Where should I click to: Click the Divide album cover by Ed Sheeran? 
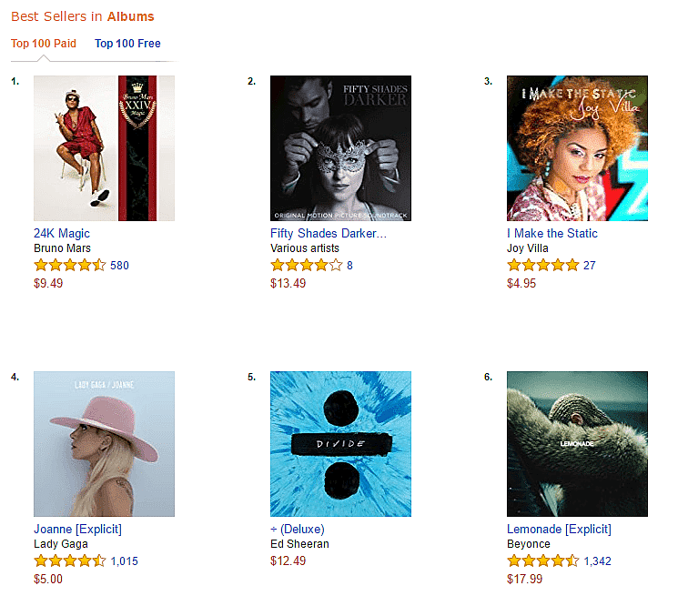click(x=340, y=444)
